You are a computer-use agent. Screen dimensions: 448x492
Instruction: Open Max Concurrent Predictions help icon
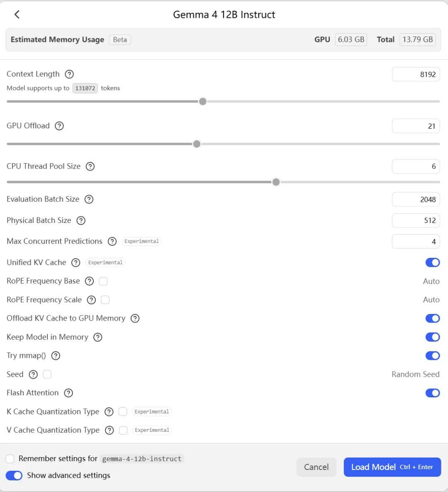tap(112, 241)
